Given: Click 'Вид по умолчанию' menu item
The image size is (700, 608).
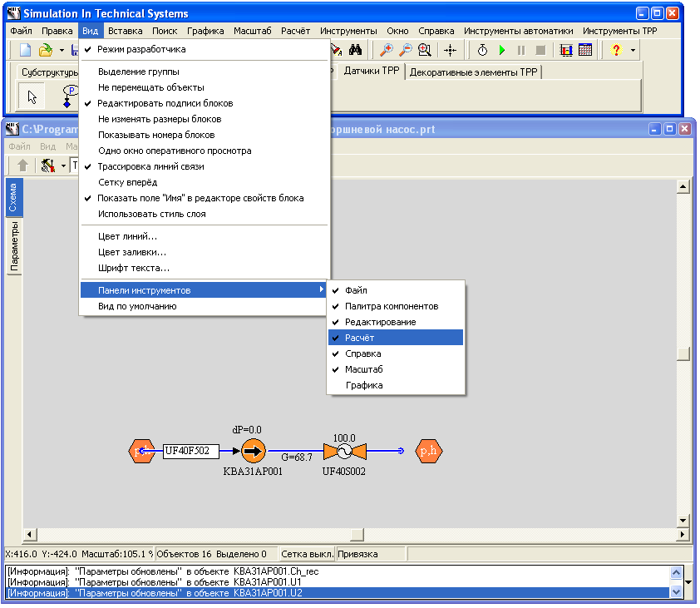Looking at the screenshot, I should pyautogui.click(x=136, y=306).
